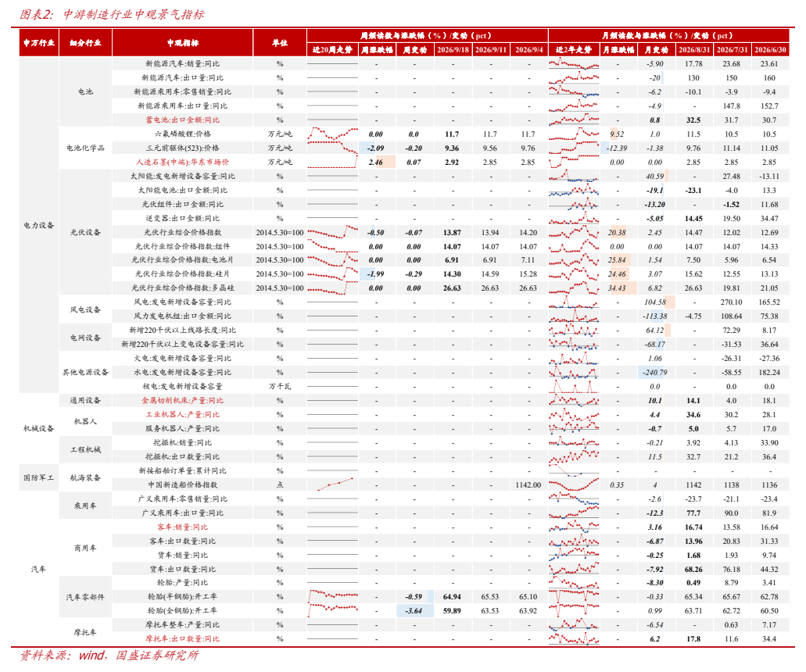Select the "其他电源设备" sub-industry cell
Image resolution: width=806 pixels, height=672 pixels.
click(85, 373)
